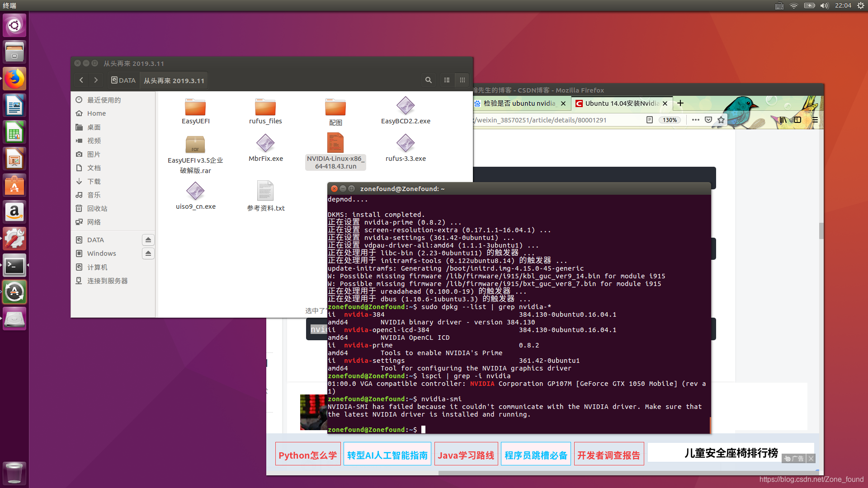
Task: Open Firefox from the dock
Action: (x=14, y=79)
